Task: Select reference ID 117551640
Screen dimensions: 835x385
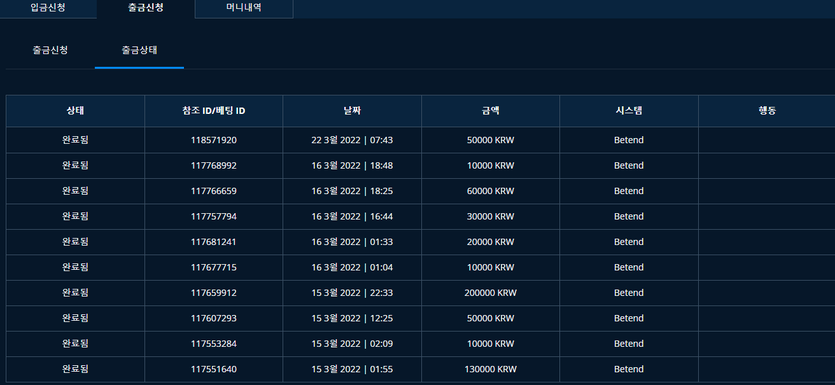Action: click(x=214, y=369)
